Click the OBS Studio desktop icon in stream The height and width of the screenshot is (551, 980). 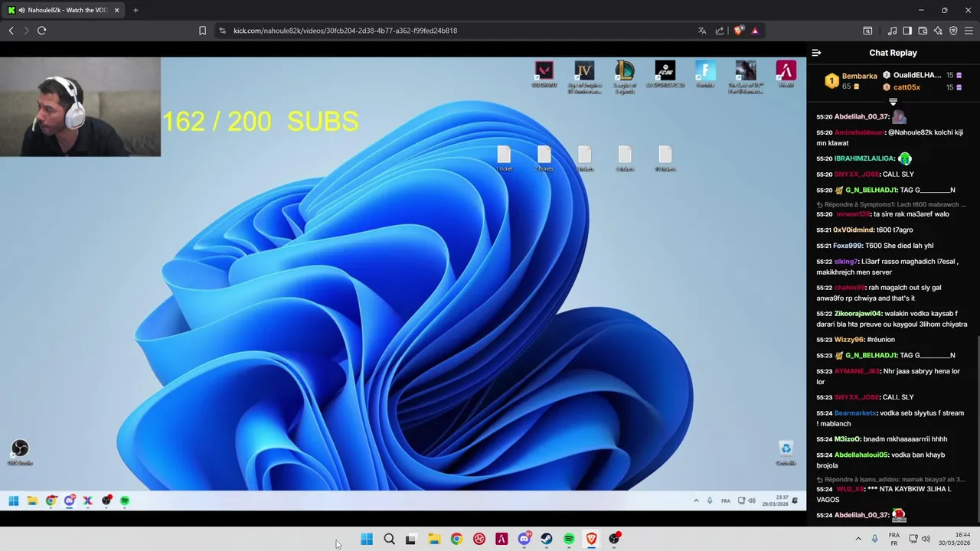coord(20,452)
